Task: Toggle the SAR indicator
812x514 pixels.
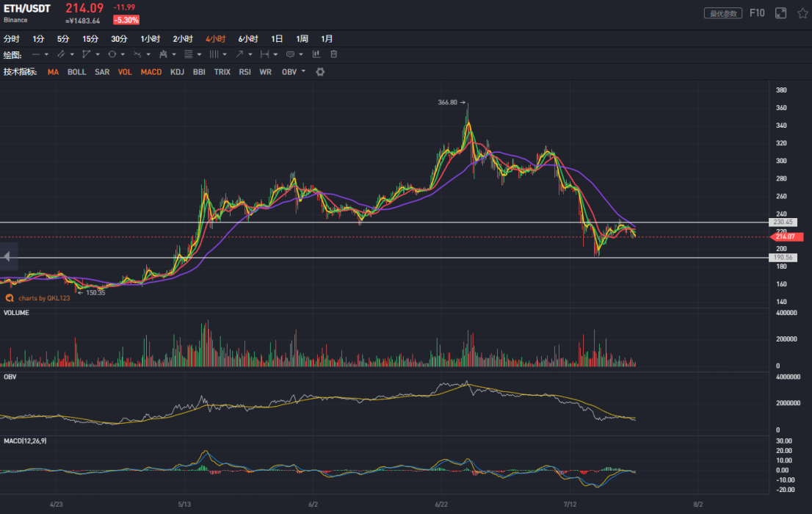Action: pyautogui.click(x=102, y=72)
